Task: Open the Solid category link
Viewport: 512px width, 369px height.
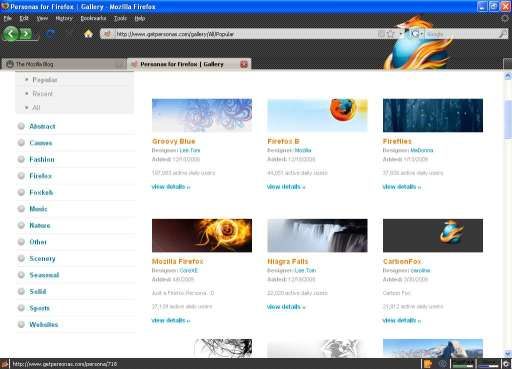Action: pos(38,291)
